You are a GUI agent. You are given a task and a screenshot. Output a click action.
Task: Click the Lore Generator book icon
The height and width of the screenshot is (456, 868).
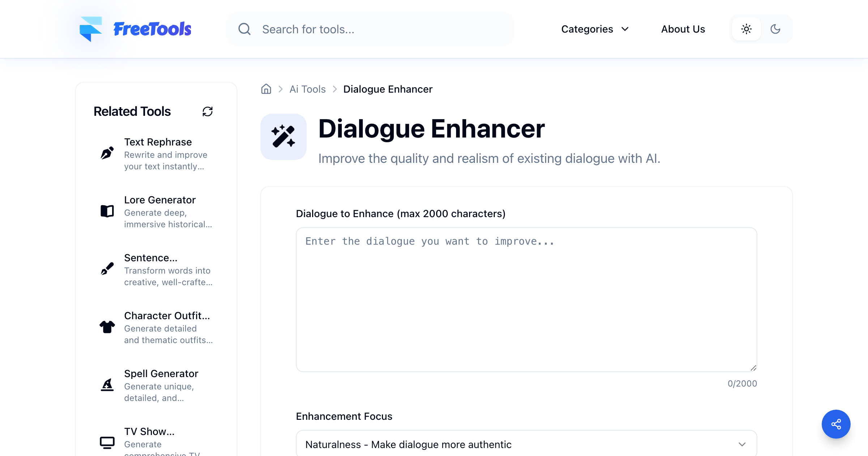point(107,211)
